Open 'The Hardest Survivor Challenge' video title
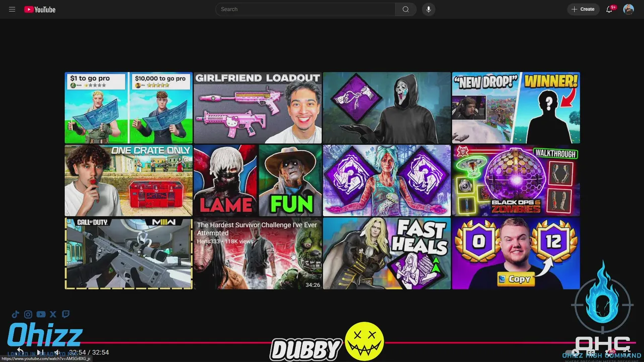 point(257,229)
